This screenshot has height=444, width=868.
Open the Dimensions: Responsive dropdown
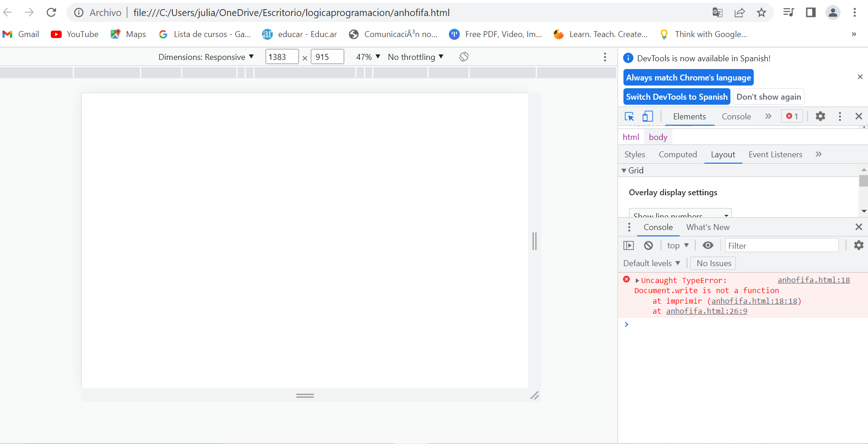point(206,57)
